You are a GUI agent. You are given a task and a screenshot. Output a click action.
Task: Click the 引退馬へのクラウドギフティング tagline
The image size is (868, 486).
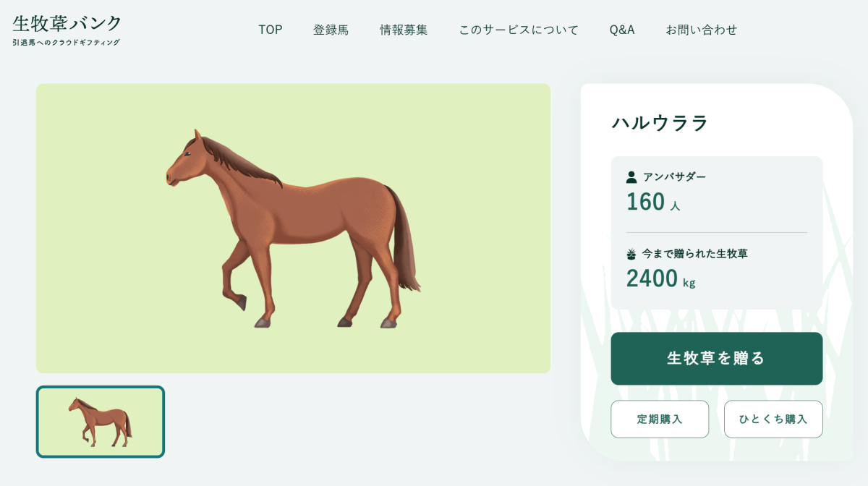[x=67, y=43]
